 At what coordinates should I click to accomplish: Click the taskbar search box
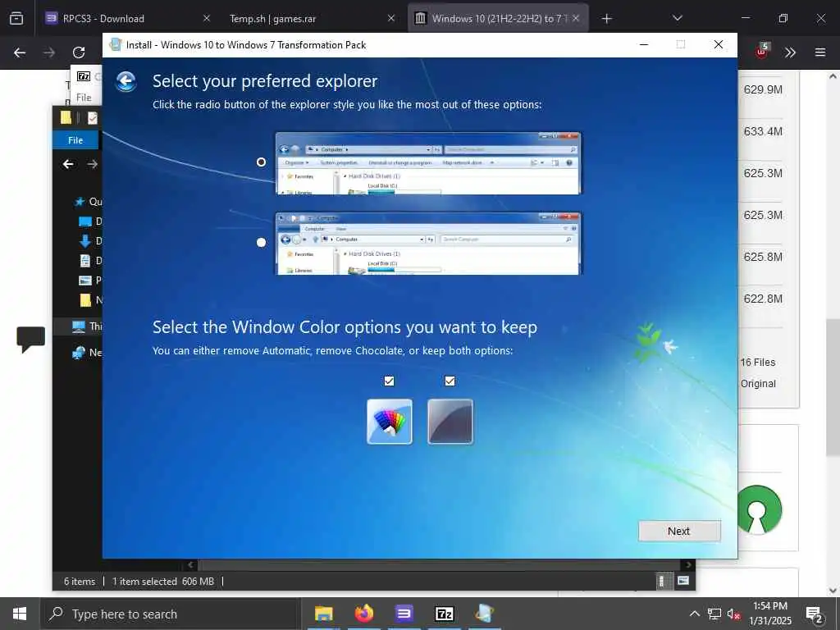pos(169,614)
